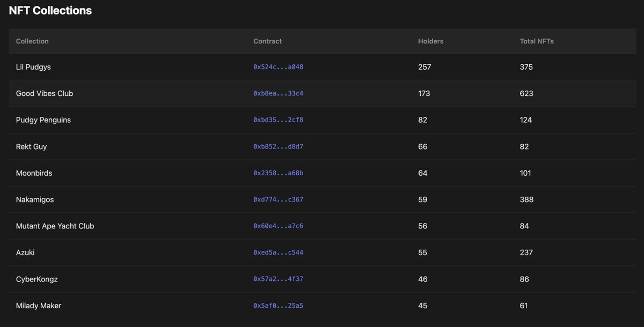Click Nakamigos holders value 59
Screen dimensions: 644x327
tap(423, 199)
